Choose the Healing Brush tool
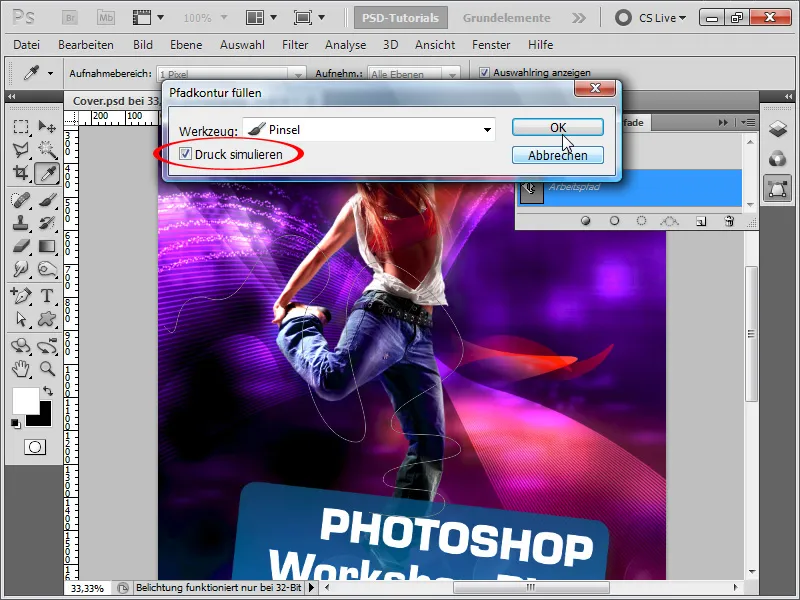Image resolution: width=800 pixels, height=600 pixels. point(21,199)
